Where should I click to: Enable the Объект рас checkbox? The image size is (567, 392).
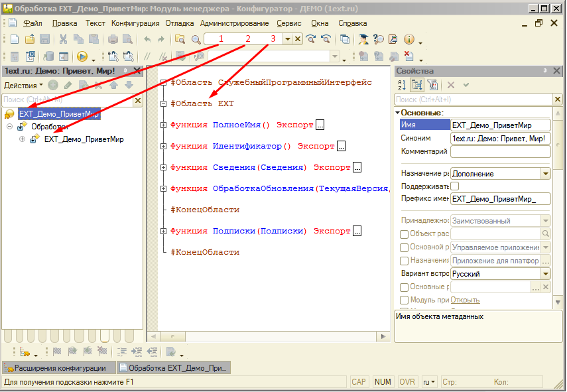pyautogui.click(x=403, y=233)
